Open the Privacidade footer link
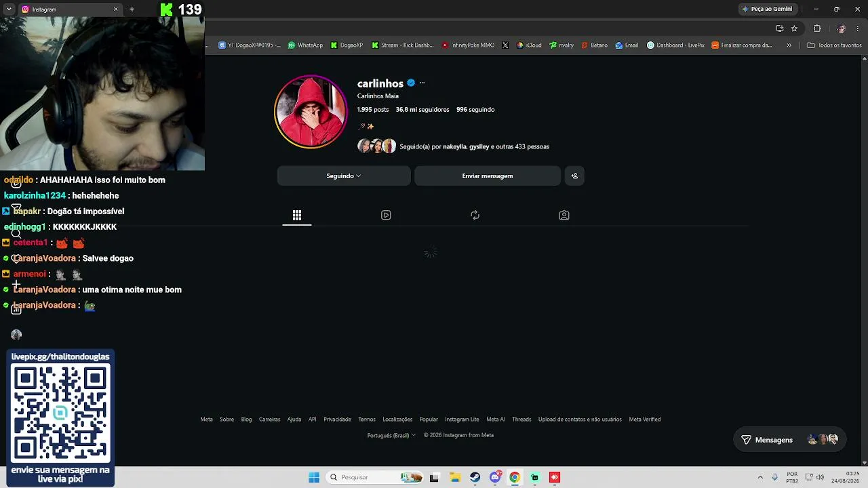Screen dimensions: 868x488 tap(337, 420)
